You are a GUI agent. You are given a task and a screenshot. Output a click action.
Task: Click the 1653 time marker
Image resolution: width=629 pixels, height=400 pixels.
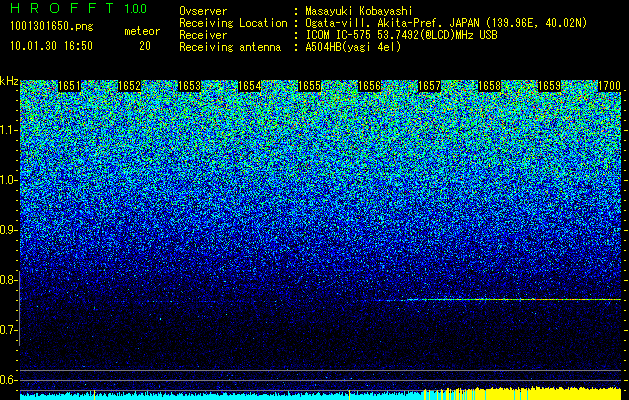pyautogui.click(x=189, y=86)
